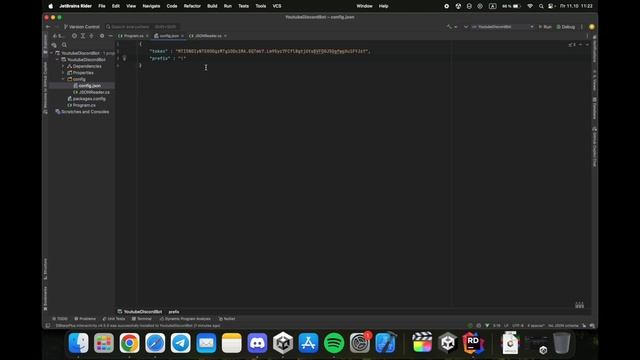Expand all nodes in Solution explorer
The image size is (640, 360).
tap(83, 36)
